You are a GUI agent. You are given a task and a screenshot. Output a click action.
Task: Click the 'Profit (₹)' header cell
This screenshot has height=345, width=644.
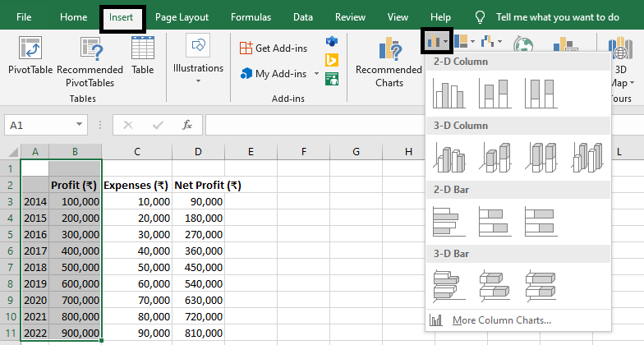(76, 186)
